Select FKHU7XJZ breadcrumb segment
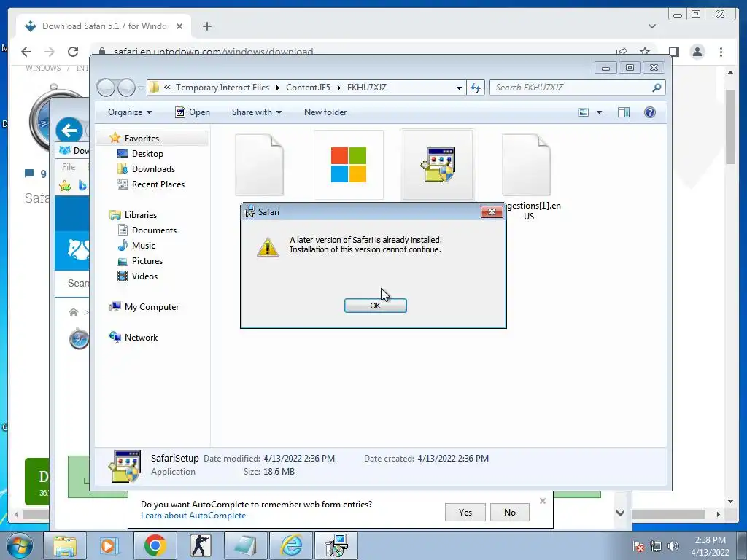747x560 pixels. pyautogui.click(x=367, y=87)
